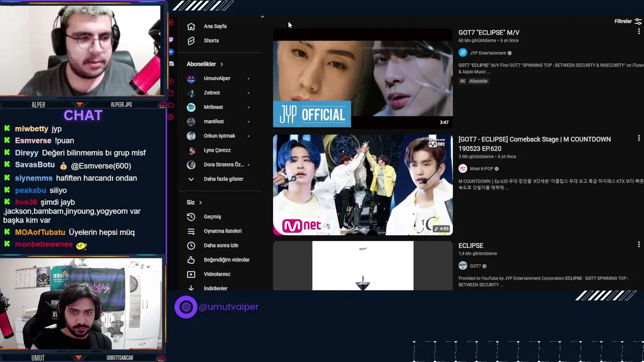This screenshot has width=644, height=362.
Task: Open Oynatma listeleri playlist icon
Action: coord(191,231)
